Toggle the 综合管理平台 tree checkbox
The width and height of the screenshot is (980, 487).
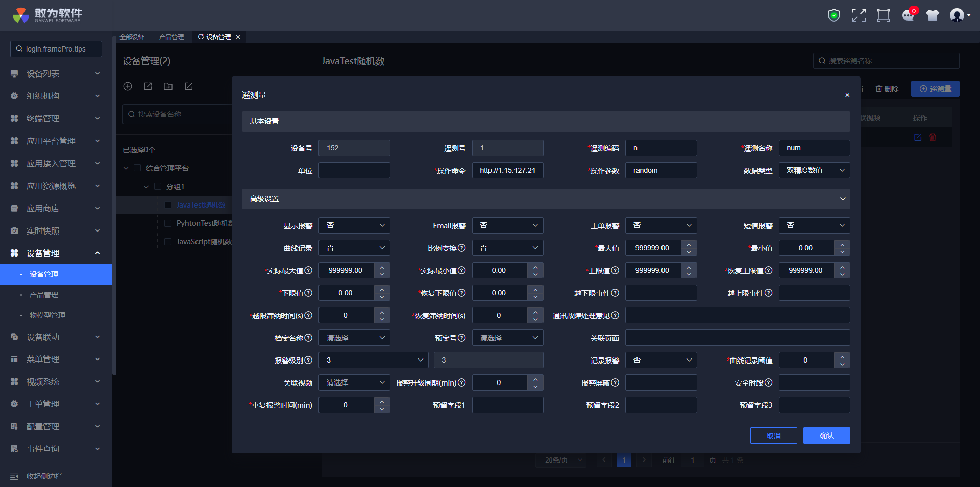137,168
